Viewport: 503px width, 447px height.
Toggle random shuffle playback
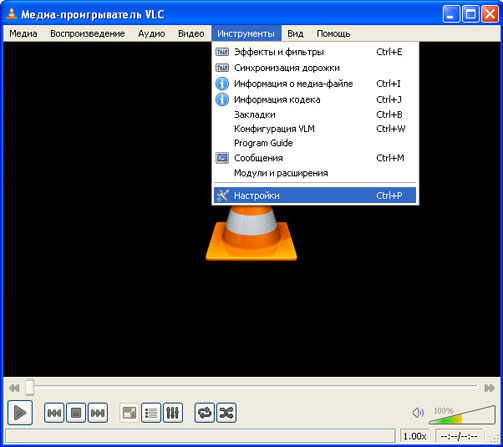pyautogui.click(x=226, y=413)
